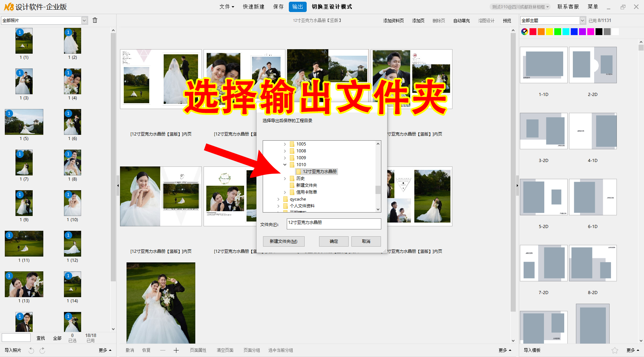Open the custom color wheel picker
Image resolution: width=644 pixels, height=357 pixels.
tap(525, 32)
